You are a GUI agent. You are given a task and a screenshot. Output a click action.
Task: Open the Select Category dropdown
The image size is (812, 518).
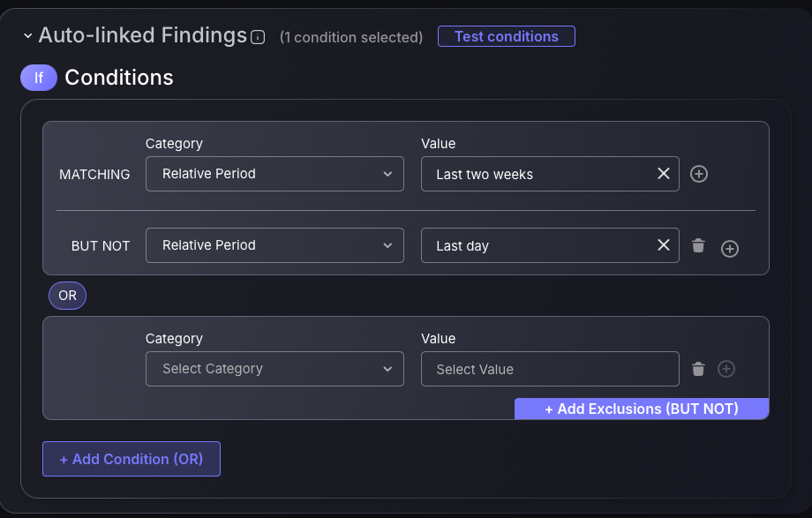(274, 369)
